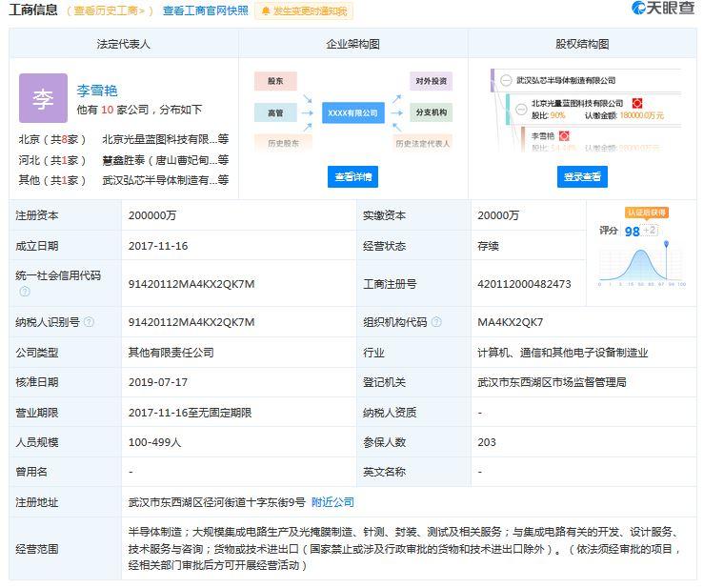704x588 pixels.
Task: Click insured count value 203
Action: [x=487, y=442]
